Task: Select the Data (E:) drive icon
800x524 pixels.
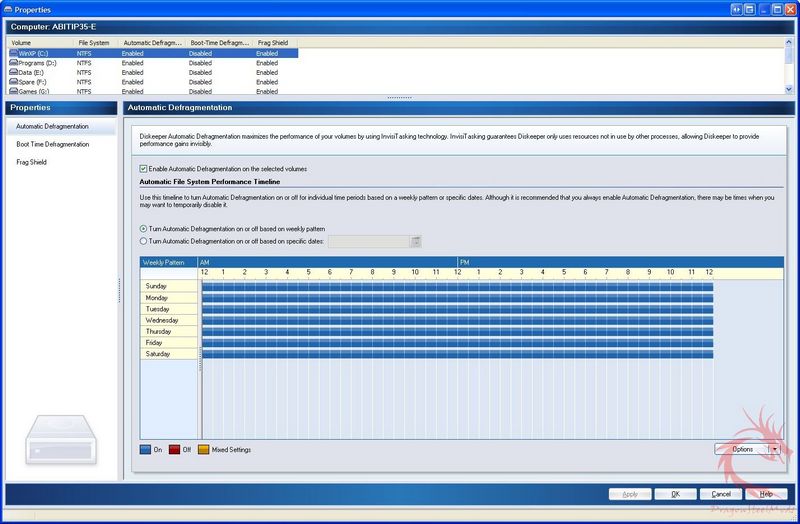Action: (x=12, y=72)
